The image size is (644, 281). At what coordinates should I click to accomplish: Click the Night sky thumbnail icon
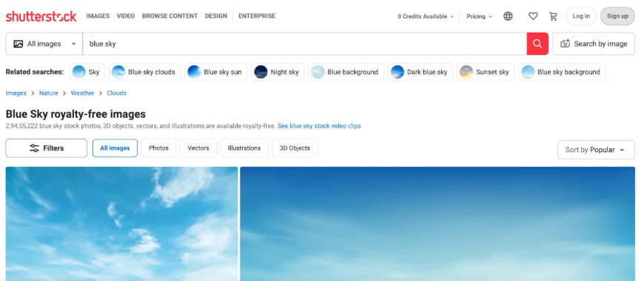(261, 72)
